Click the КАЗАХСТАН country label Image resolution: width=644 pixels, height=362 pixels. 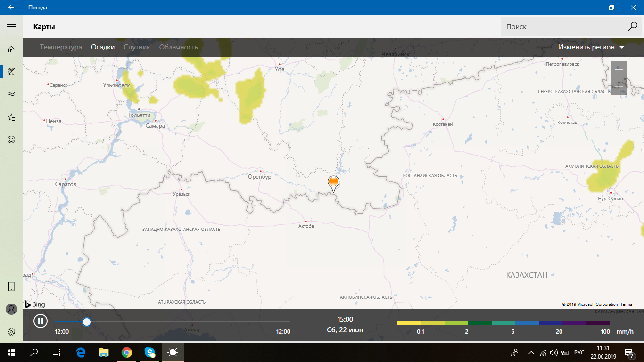point(527,275)
